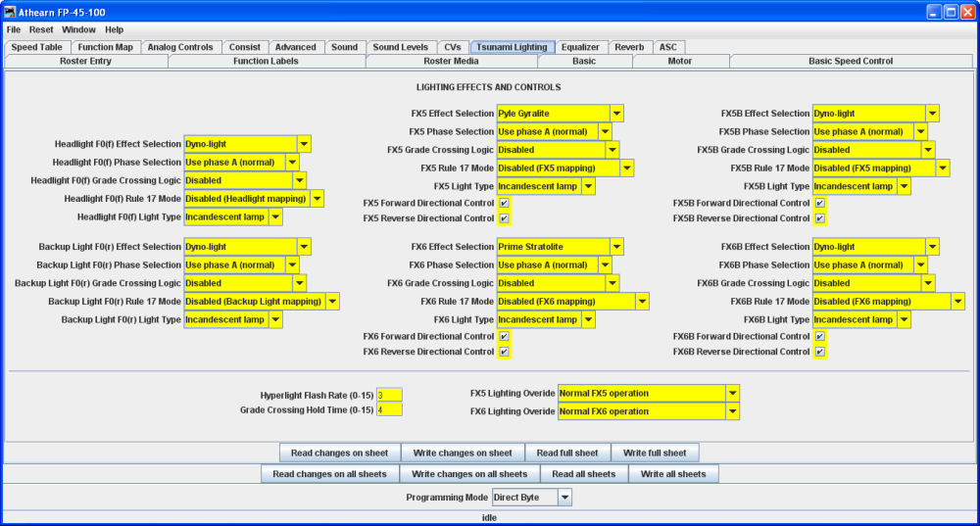
Task: Select the Roster Entry tab
Action: pos(86,61)
